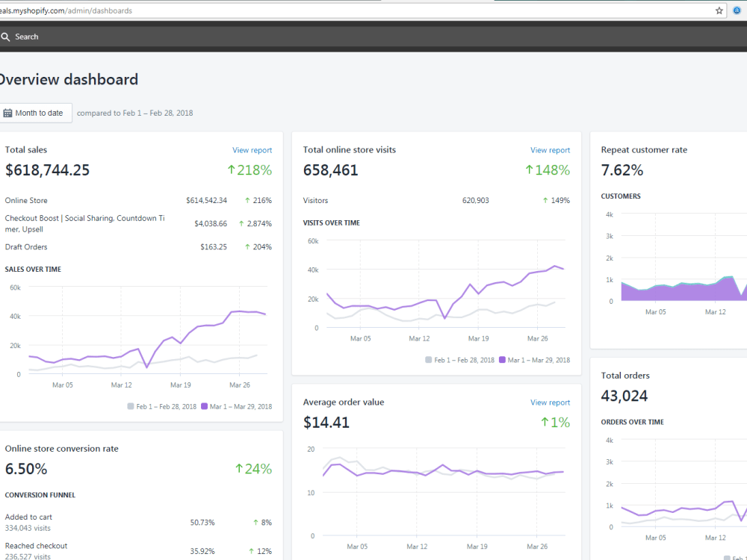Viewport: 747px width, 560px height.
Task: Click the 24% conversion rate increase indicator
Action: click(253, 469)
